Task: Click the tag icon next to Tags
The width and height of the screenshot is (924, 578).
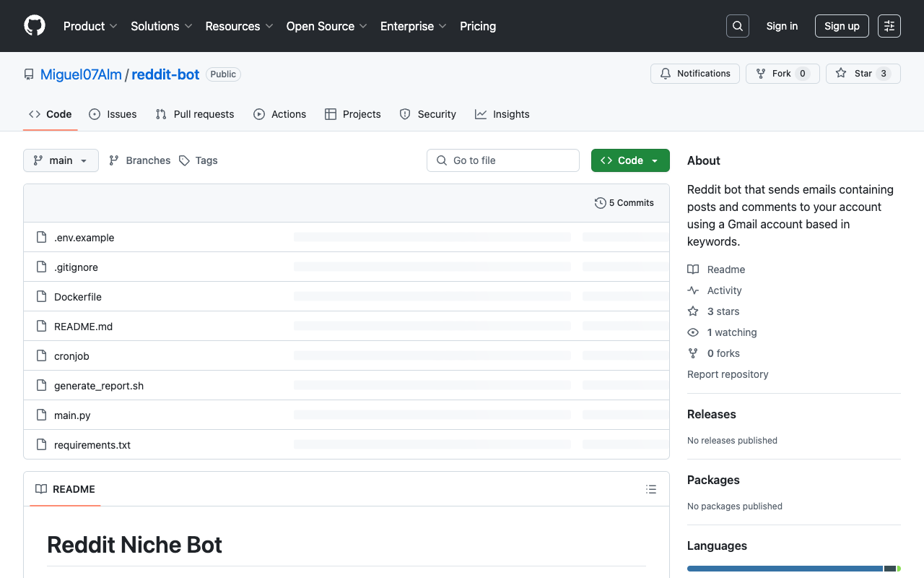Action: (184, 160)
